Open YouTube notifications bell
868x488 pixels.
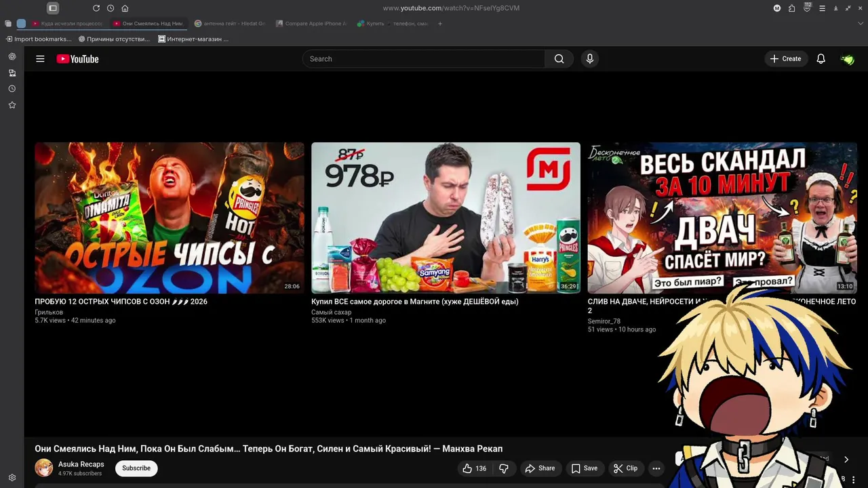tap(821, 59)
